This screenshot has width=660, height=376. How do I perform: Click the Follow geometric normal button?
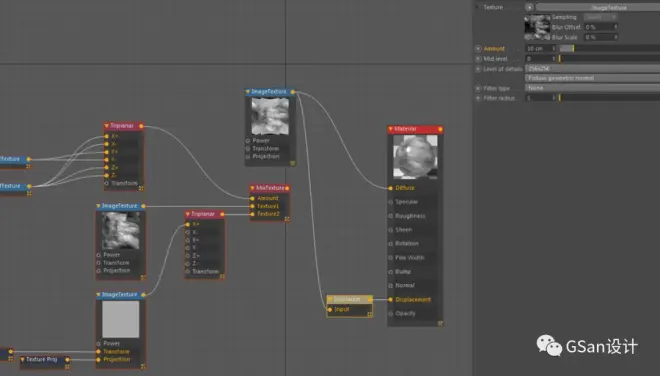[592, 78]
